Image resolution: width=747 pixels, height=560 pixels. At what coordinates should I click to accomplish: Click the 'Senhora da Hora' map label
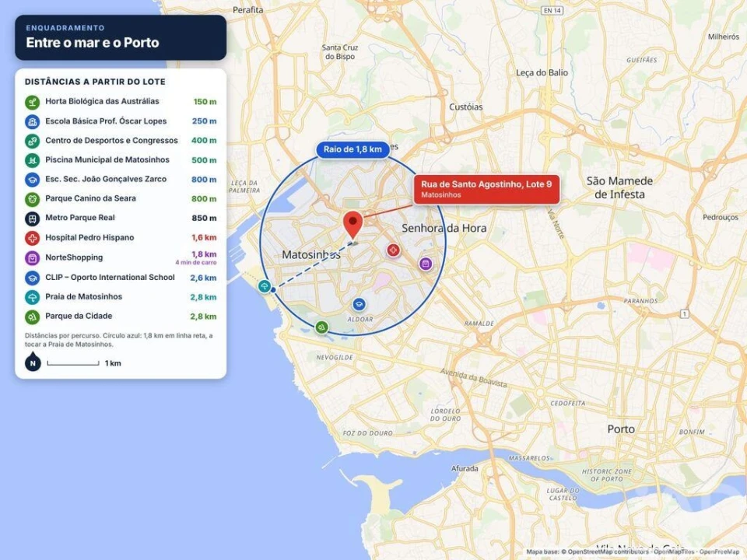coord(444,229)
